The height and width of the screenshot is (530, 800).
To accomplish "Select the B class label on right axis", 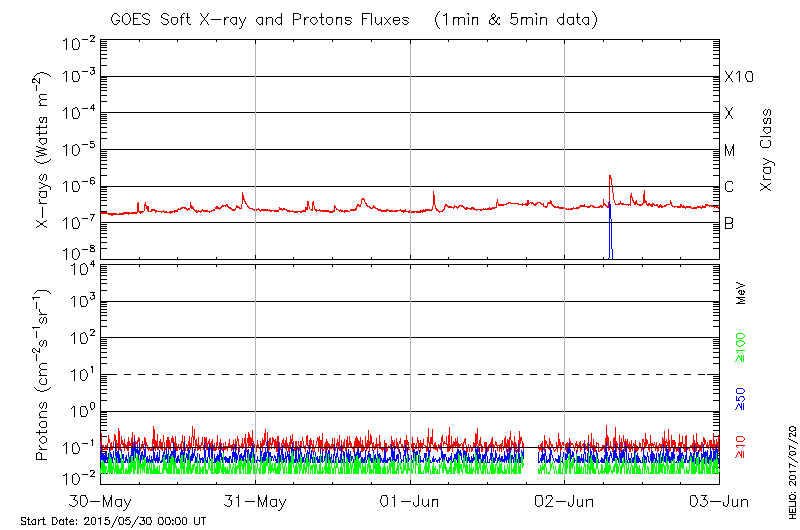I will (x=729, y=223).
